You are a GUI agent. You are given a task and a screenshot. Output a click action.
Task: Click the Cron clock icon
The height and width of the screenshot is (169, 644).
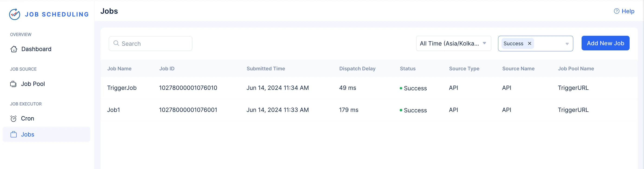pos(13,118)
